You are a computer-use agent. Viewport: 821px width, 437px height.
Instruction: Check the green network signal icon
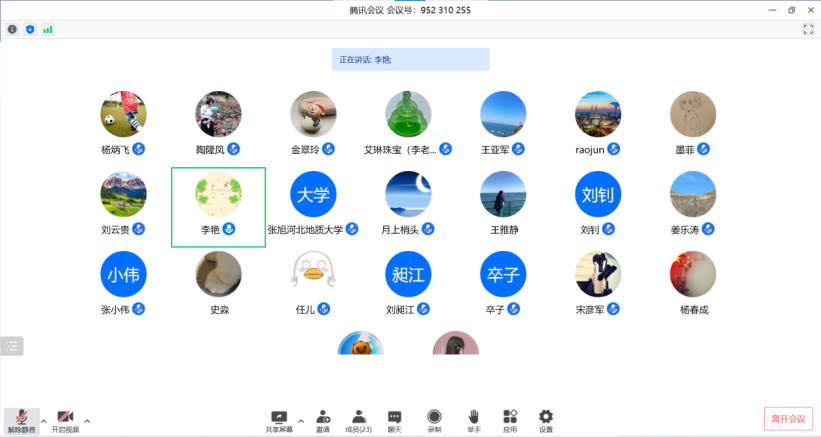(x=48, y=29)
